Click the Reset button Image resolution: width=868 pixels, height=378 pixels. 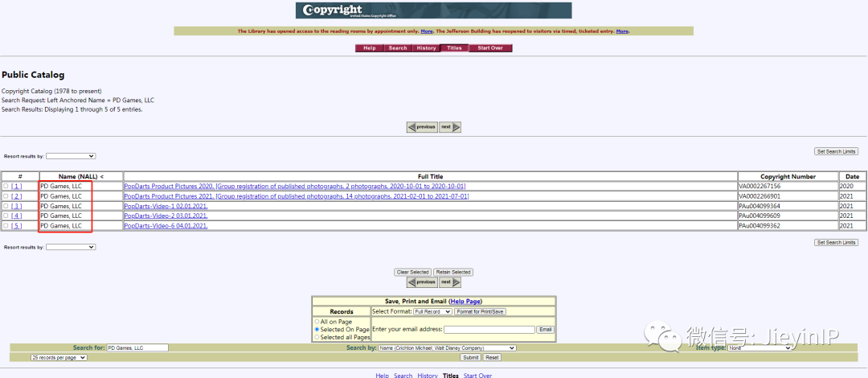point(492,358)
